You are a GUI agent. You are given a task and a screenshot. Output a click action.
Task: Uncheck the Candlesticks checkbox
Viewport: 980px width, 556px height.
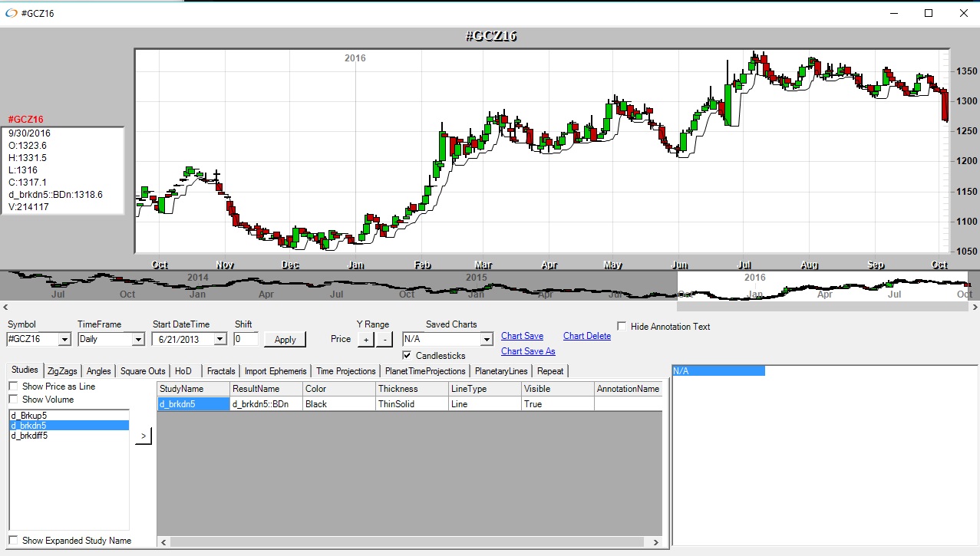tap(407, 355)
